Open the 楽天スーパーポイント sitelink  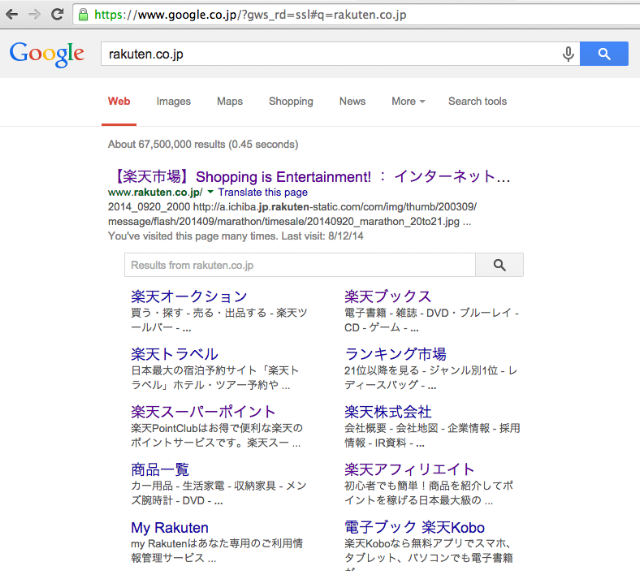pos(203,412)
